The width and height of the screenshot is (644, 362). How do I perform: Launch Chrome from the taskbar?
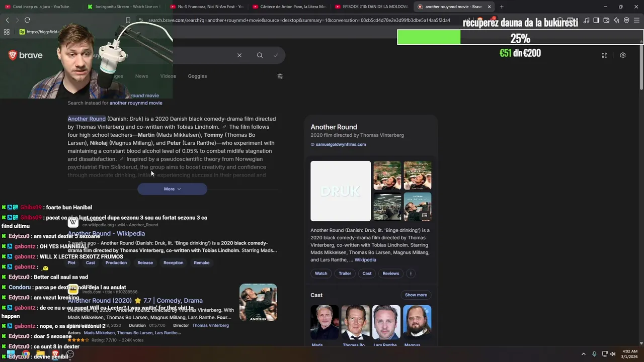point(26,354)
